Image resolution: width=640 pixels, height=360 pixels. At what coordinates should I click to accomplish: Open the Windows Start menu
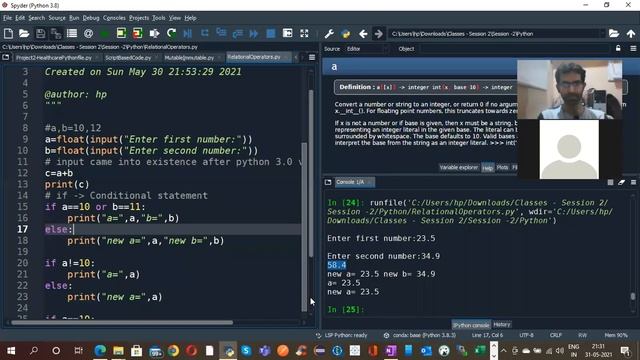click(11, 351)
